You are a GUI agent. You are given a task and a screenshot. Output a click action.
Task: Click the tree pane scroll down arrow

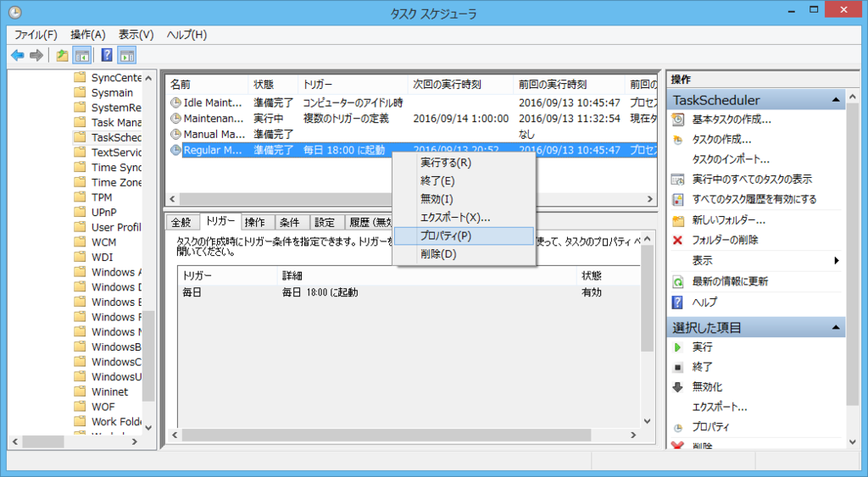[148, 428]
